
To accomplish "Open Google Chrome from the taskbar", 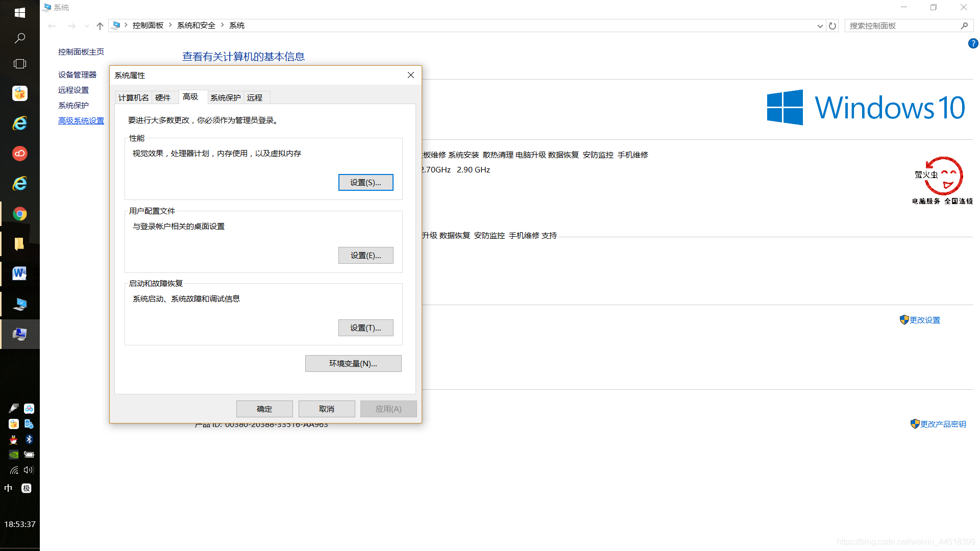I will (x=20, y=214).
